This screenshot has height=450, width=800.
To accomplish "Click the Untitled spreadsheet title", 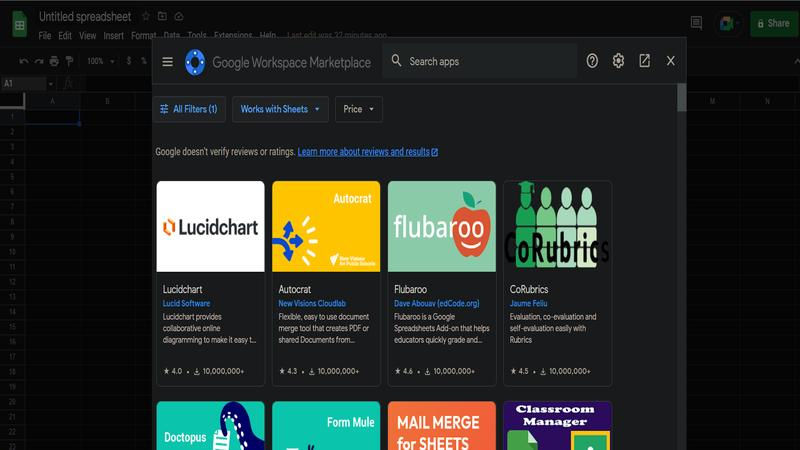I will pyautogui.click(x=85, y=17).
